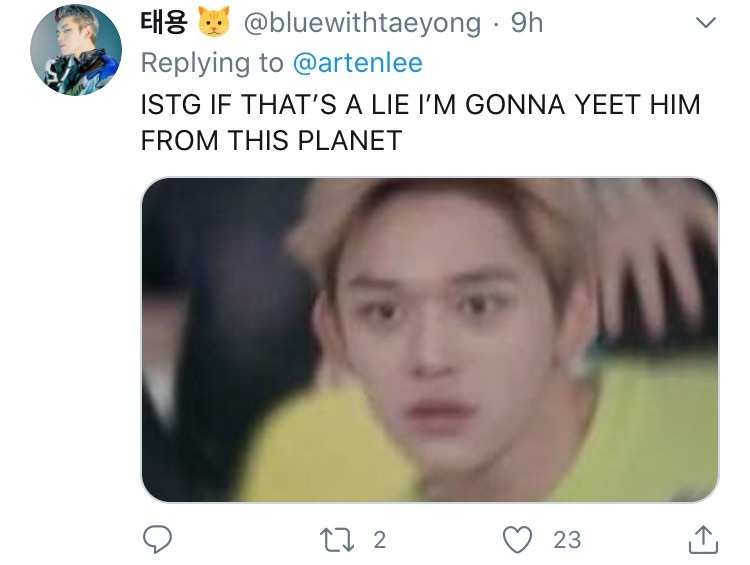View the 23 likes count
The width and height of the screenshot is (750, 565).
click(567, 540)
